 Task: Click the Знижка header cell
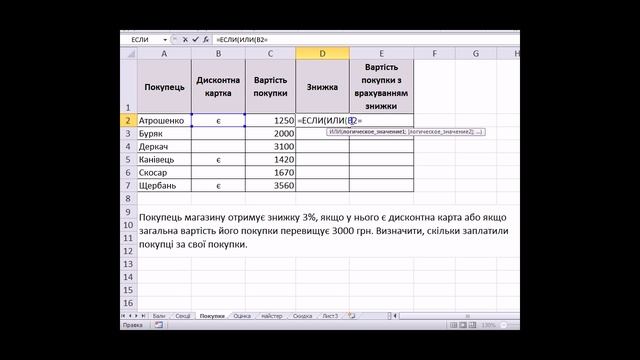point(322,87)
